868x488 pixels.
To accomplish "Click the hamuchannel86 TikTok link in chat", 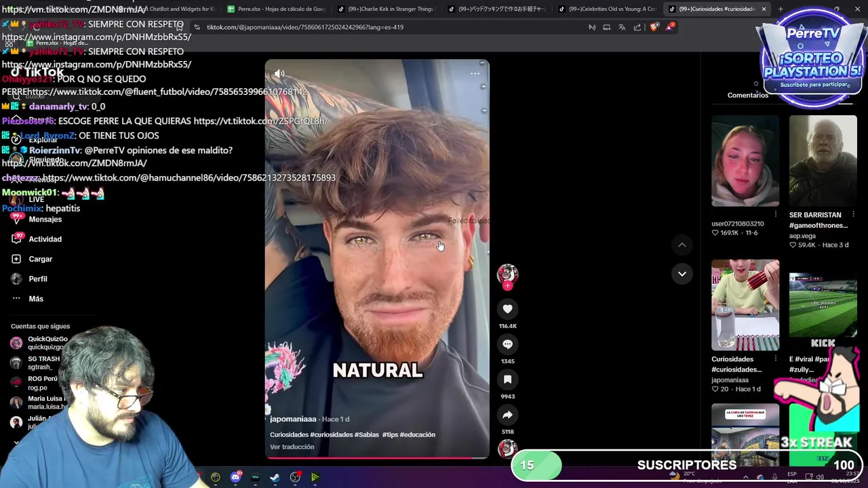I will [189, 178].
